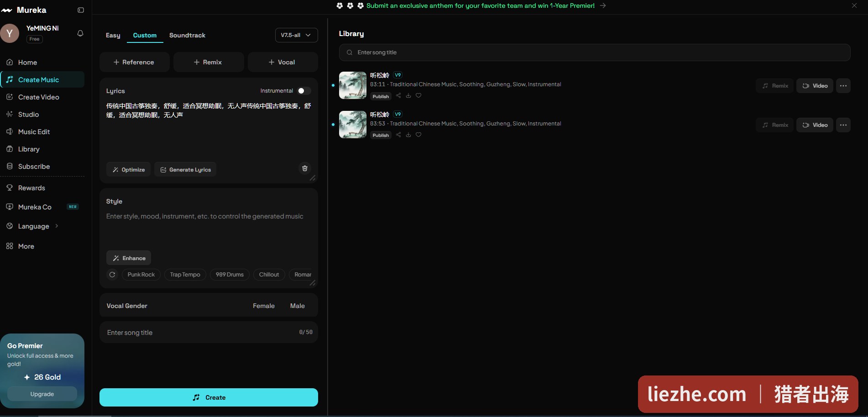This screenshot has height=417, width=868.
Task: Add 909 Drums style tag
Action: [230, 275]
